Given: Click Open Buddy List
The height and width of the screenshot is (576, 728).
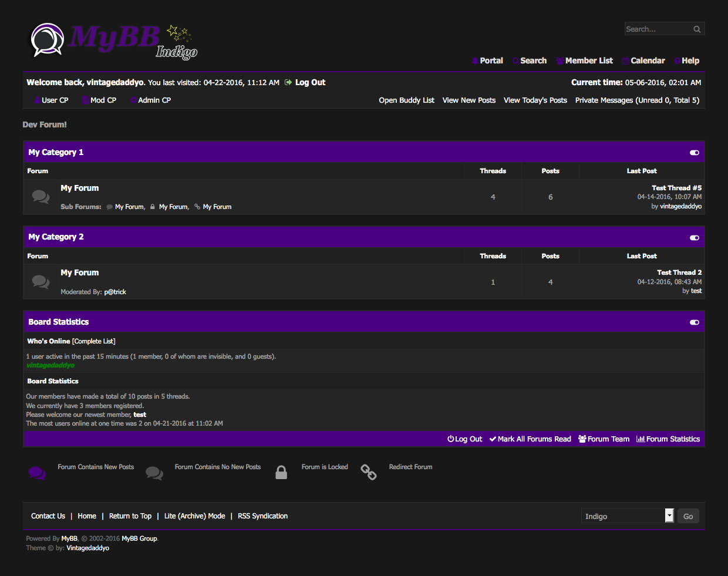Looking at the screenshot, I should [x=407, y=100].
